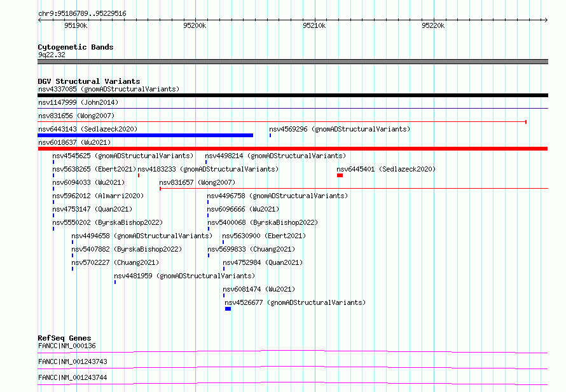Click the nsv5699833 (Chuang2021) label
The width and height of the screenshot is (566, 392).
pos(251,249)
